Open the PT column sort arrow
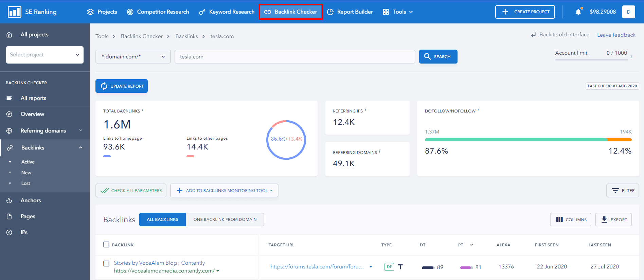 coord(472,245)
